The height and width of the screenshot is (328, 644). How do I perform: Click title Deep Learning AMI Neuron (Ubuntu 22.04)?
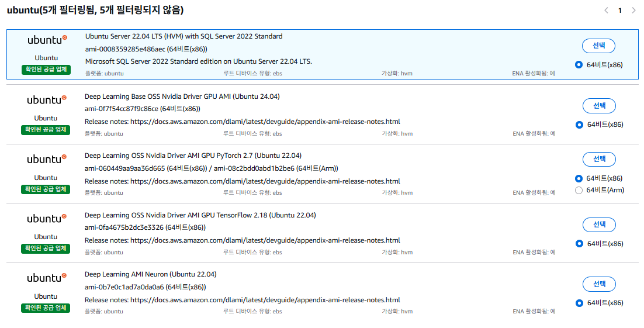150,274
